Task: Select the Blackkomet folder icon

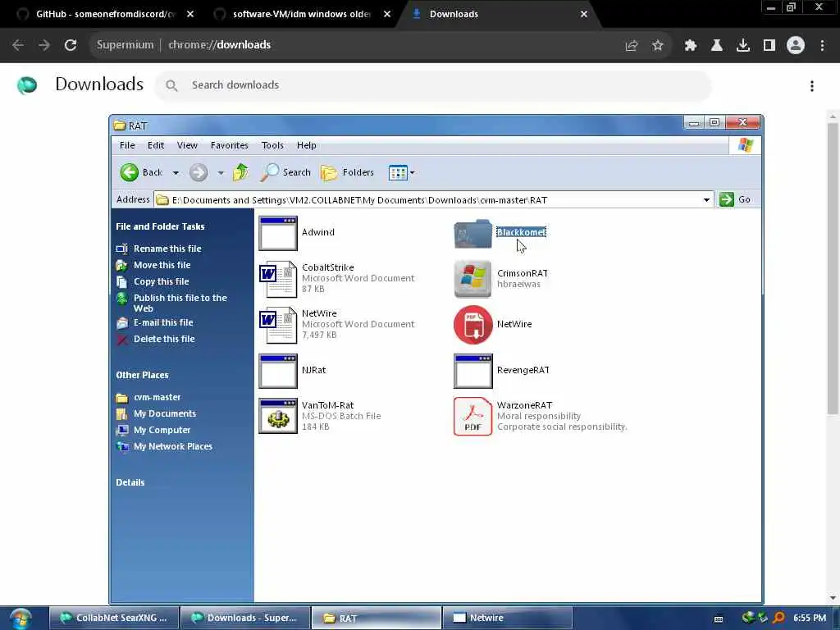Action: tap(472, 234)
